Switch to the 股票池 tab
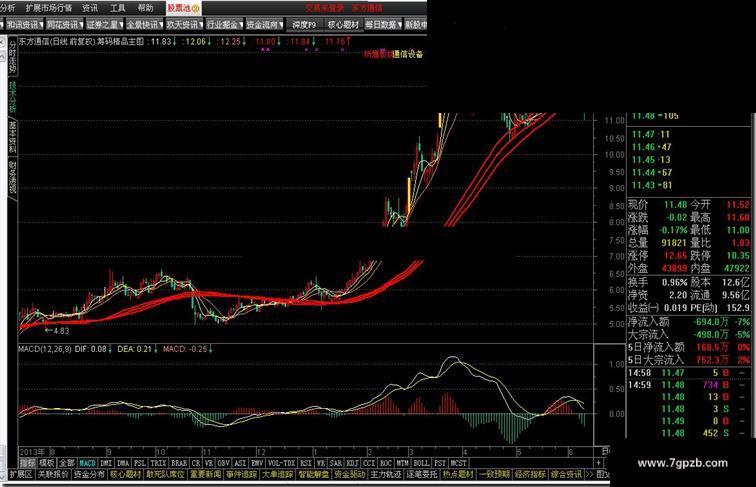 click(x=183, y=8)
